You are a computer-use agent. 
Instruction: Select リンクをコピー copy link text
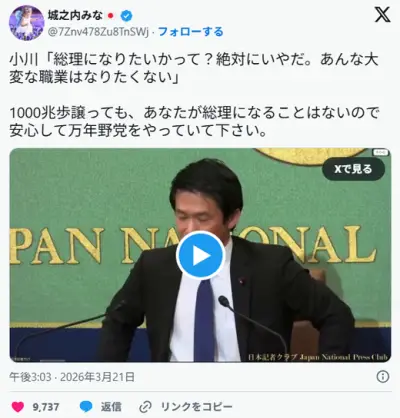pyautogui.click(x=196, y=407)
